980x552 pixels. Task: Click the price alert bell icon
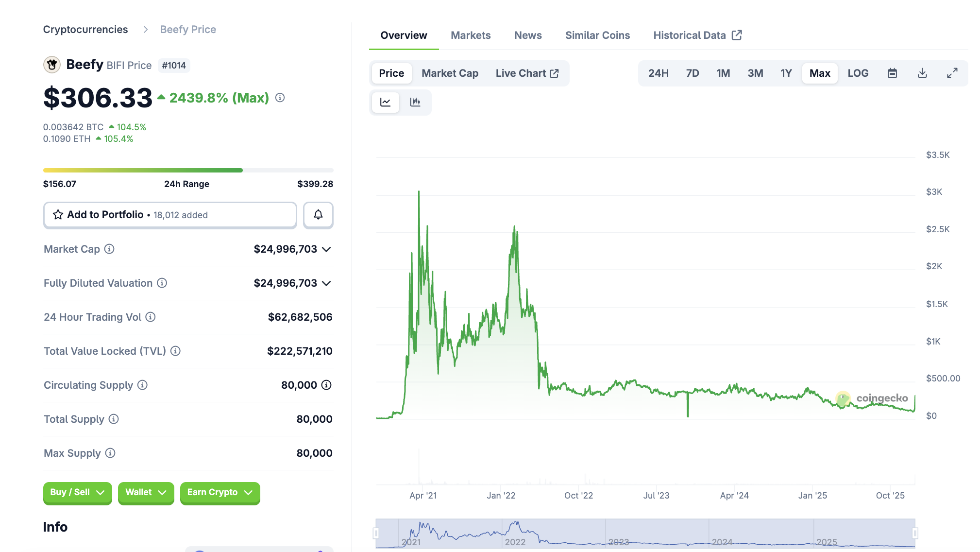(318, 215)
